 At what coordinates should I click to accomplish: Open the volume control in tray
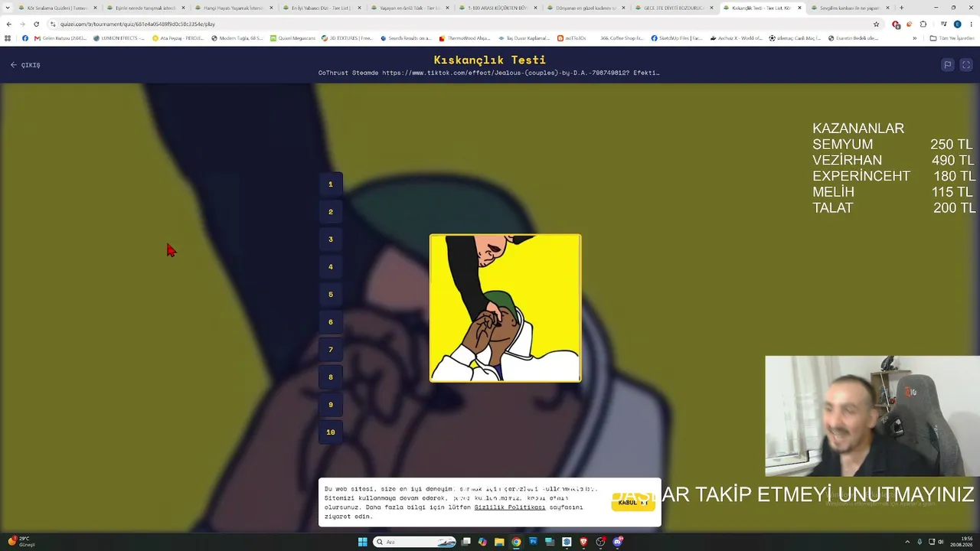tap(941, 542)
